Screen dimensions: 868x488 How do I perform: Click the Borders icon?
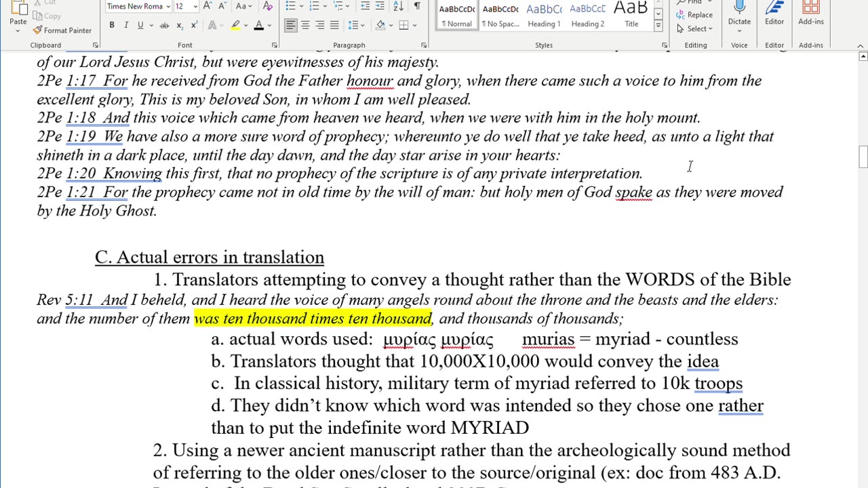click(403, 26)
